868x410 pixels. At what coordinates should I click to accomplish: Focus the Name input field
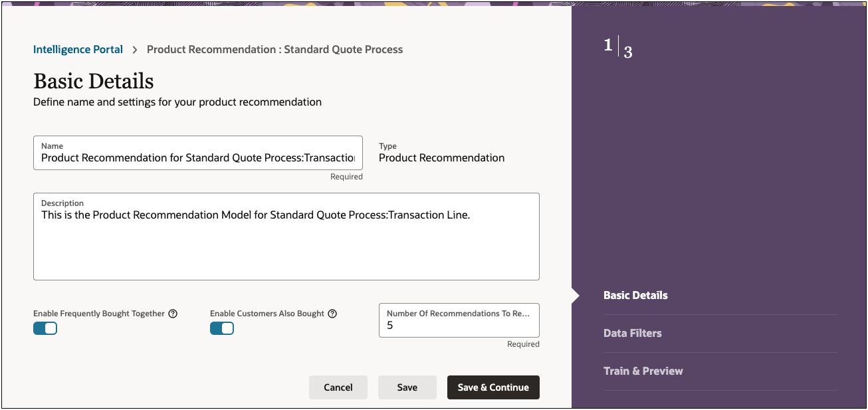[197, 157]
